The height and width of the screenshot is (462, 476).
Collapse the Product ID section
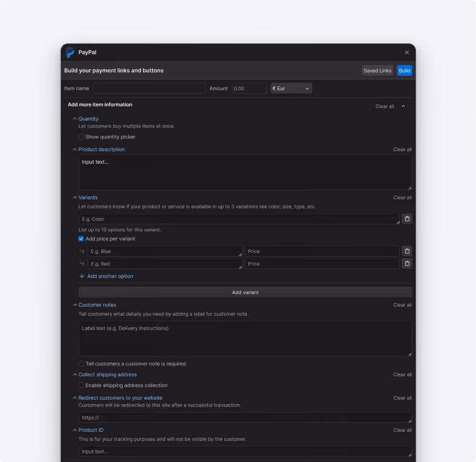(x=75, y=430)
